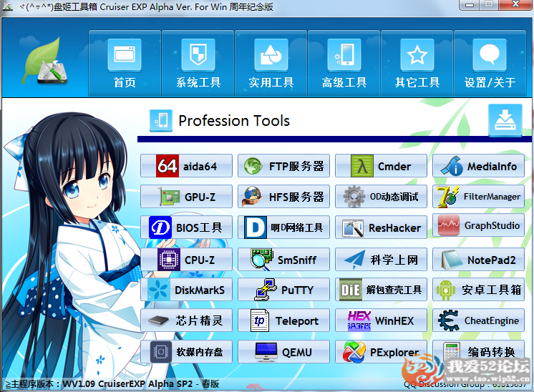Open DiE 解包查壳工具
The image size is (534, 392).
coord(381,290)
